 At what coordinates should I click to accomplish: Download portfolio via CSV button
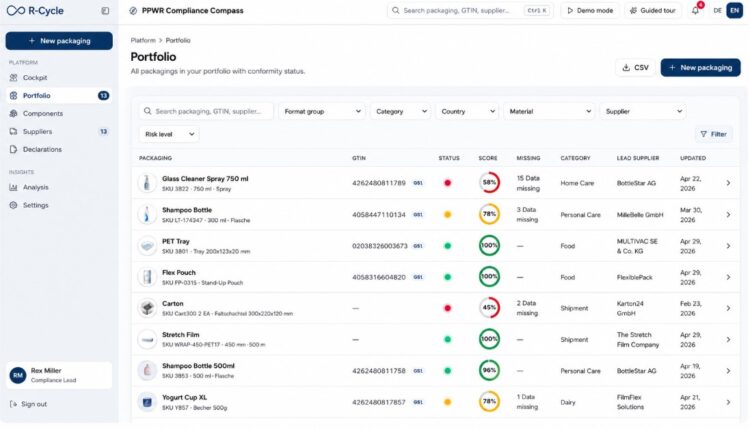(635, 67)
